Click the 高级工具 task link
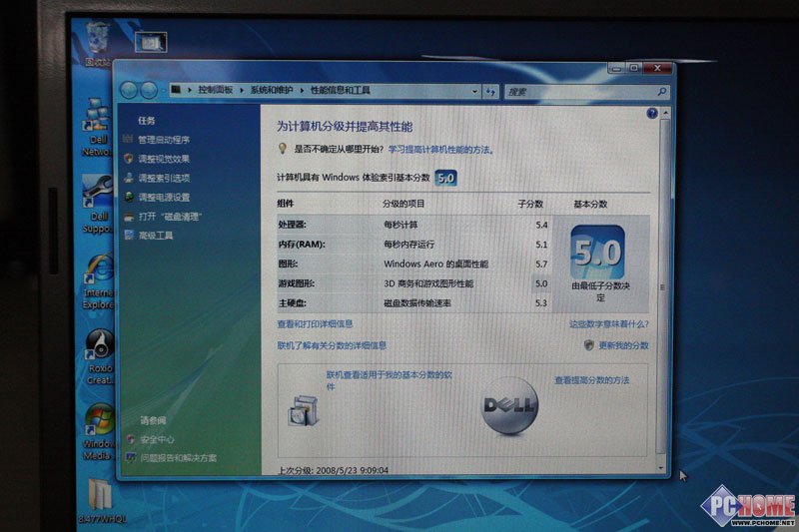799x532 pixels. click(156, 236)
